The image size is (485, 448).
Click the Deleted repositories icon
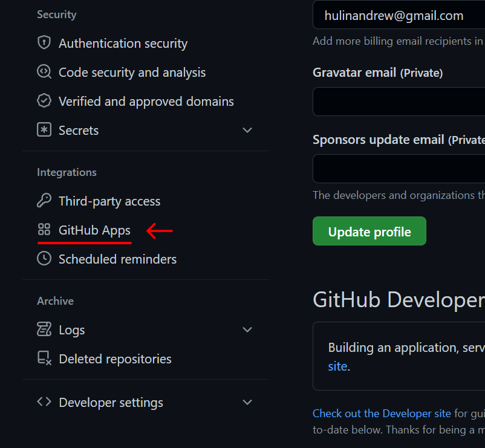(x=44, y=358)
